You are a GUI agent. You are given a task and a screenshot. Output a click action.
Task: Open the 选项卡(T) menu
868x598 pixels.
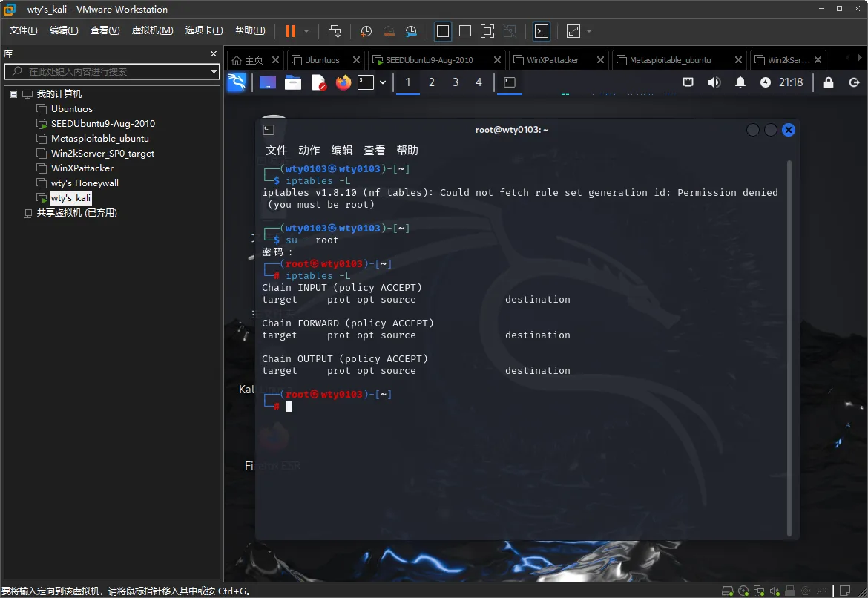tap(204, 30)
